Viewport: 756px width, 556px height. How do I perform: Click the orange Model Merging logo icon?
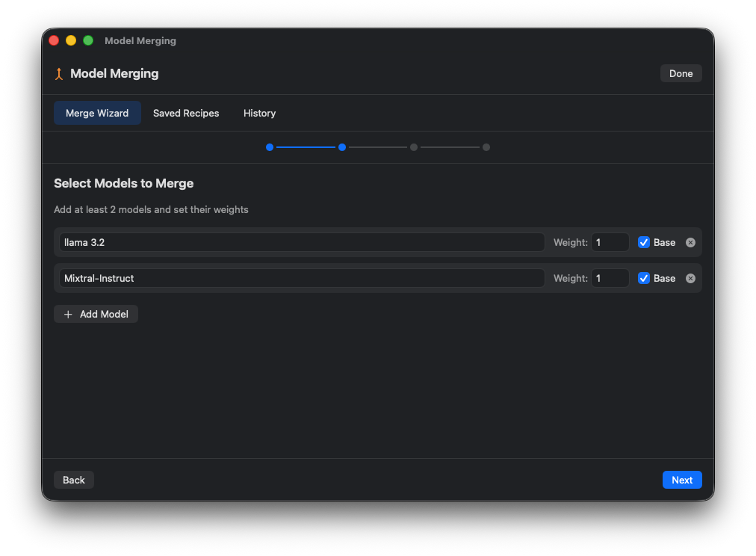pos(59,73)
